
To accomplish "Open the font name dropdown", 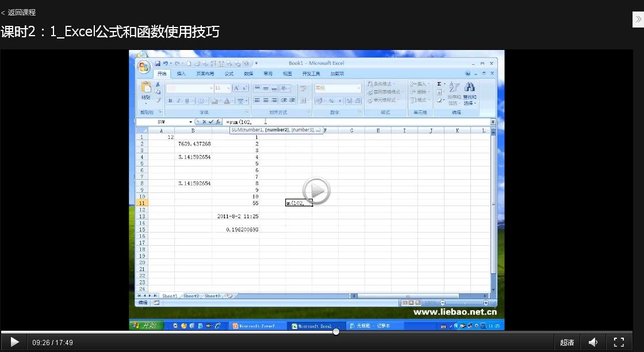I will click(211, 88).
